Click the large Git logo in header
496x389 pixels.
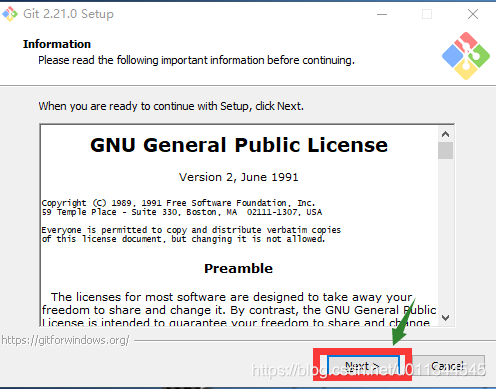click(466, 56)
